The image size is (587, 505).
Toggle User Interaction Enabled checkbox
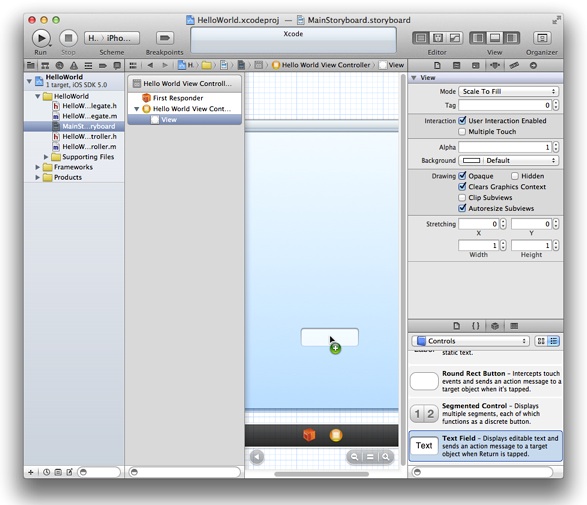[462, 121]
